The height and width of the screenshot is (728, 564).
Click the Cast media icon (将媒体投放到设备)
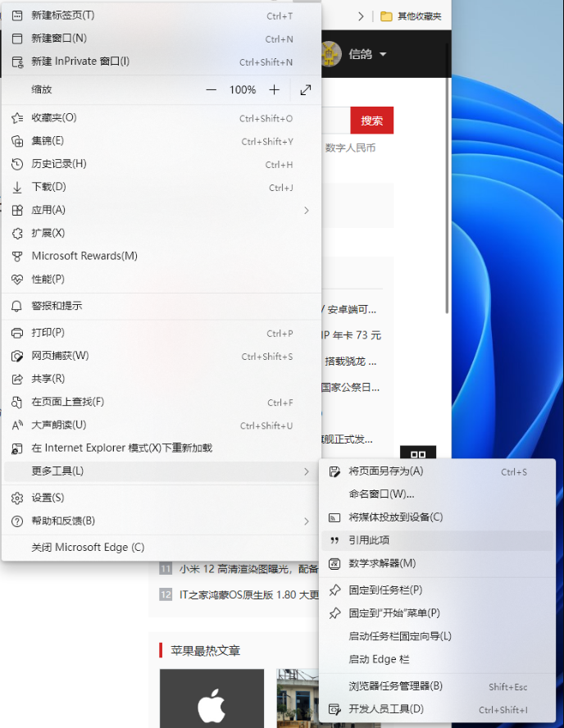point(334,517)
